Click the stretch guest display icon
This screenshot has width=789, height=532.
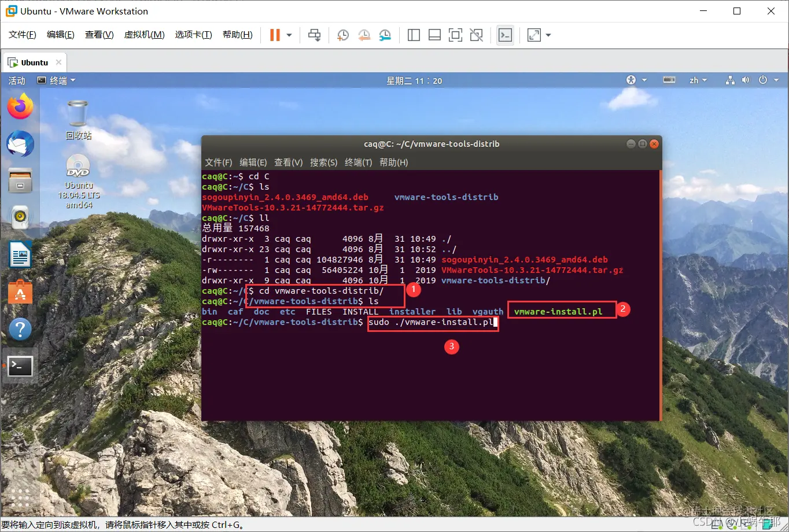coord(534,35)
